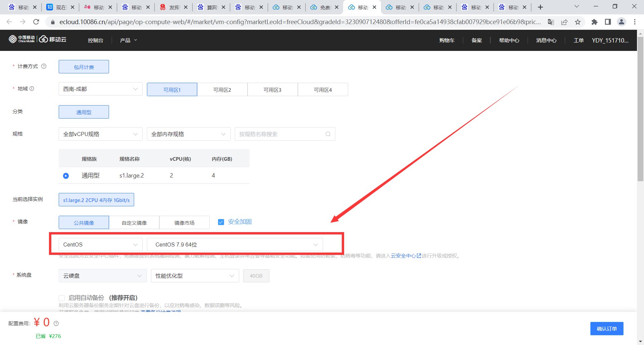Image resolution: width=644 pixels, height=345 pixels.
Task: Click the 确认订单 button
Action: [x=607, y=329]
